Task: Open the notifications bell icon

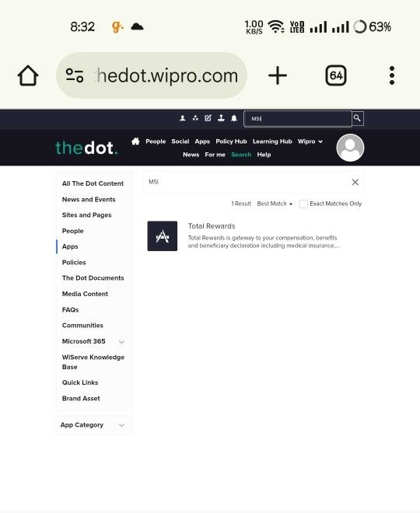Action: pos(234,118)
